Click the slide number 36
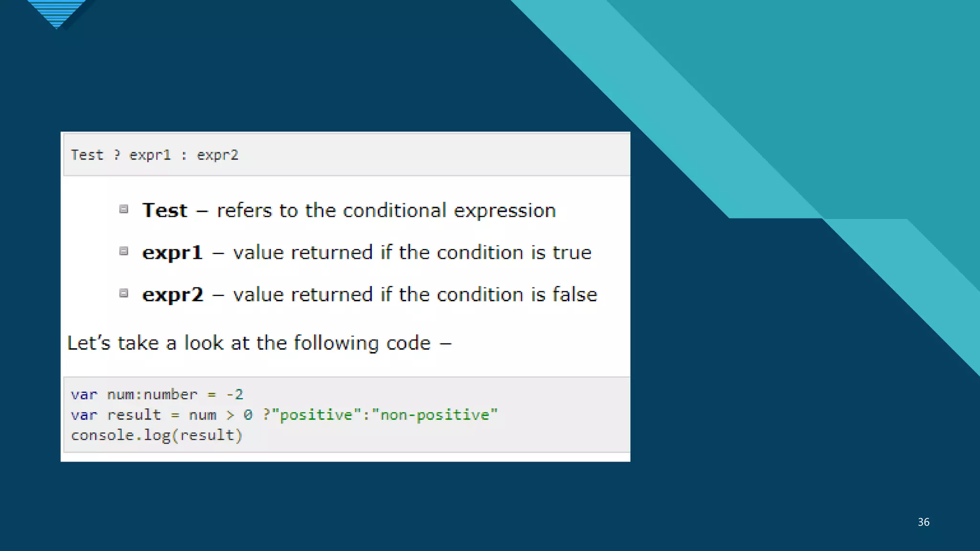Image resolution: width=980 pixels, height=551 pixels. (x=923, y=522)
